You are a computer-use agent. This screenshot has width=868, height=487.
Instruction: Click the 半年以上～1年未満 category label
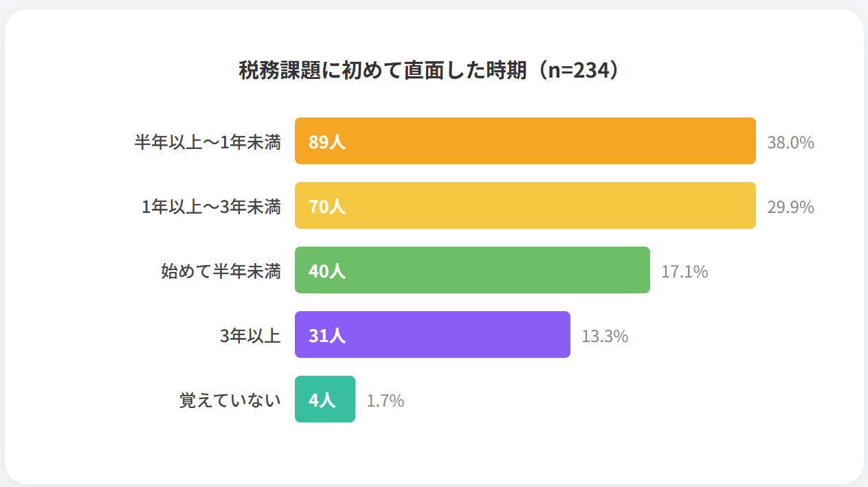tap(208, 142)
